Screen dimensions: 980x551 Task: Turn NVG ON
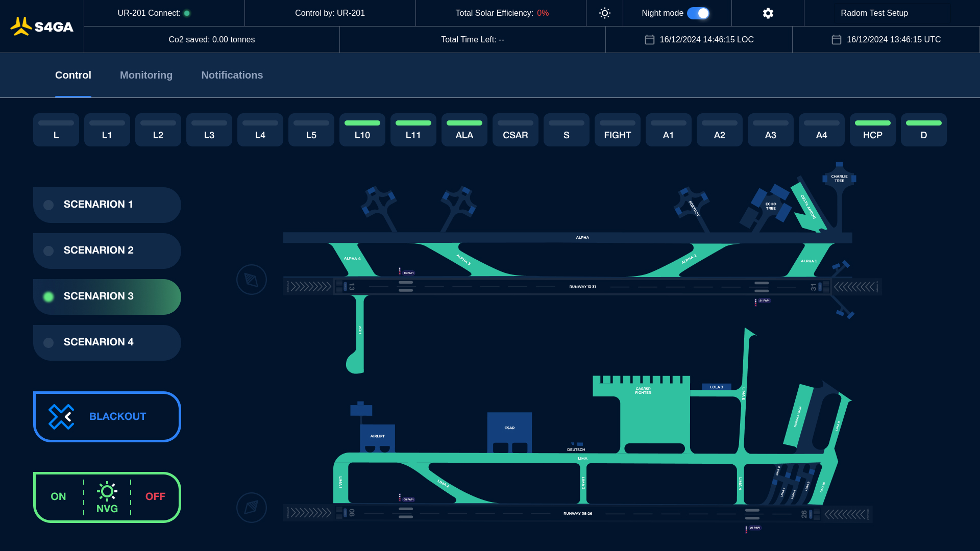58,497
